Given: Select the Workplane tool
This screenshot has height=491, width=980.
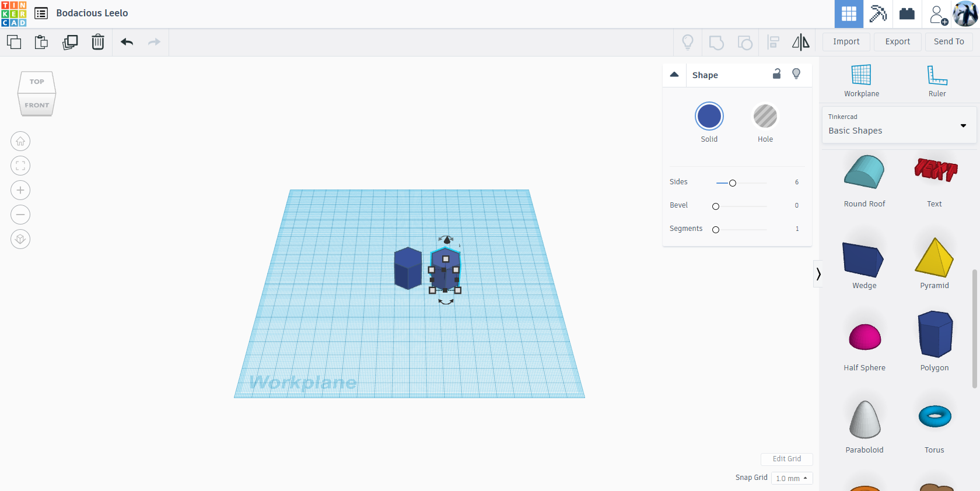Looking at the screenshot, I should coord(862,81).
